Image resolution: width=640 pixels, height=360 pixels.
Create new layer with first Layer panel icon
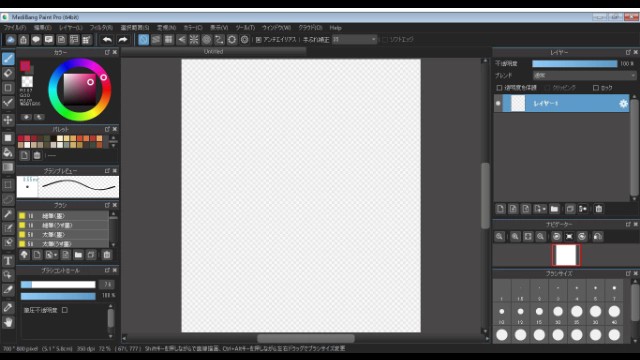(500, 209)
